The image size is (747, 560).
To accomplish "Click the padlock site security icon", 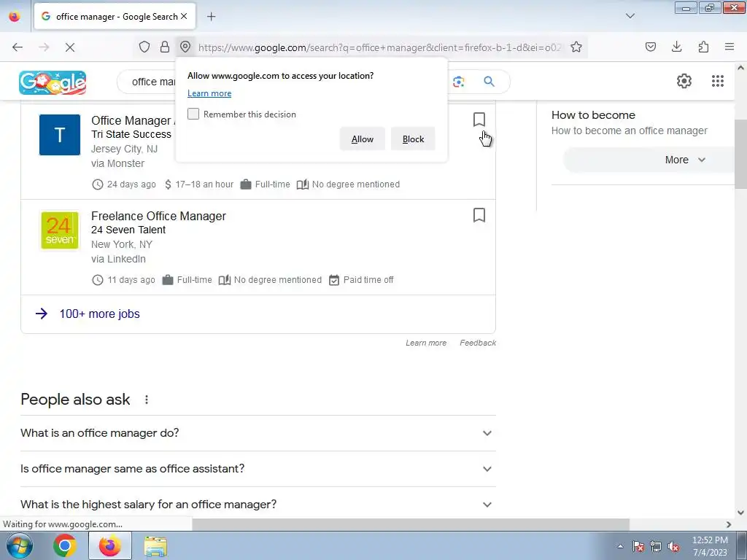I will tap(165, 47).
